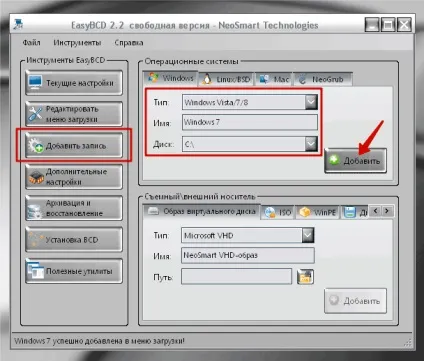The height and width of the screenshot is (361, 424).
Task: Select the partially hidden floppy disk tab
Action: coord(354,212)
